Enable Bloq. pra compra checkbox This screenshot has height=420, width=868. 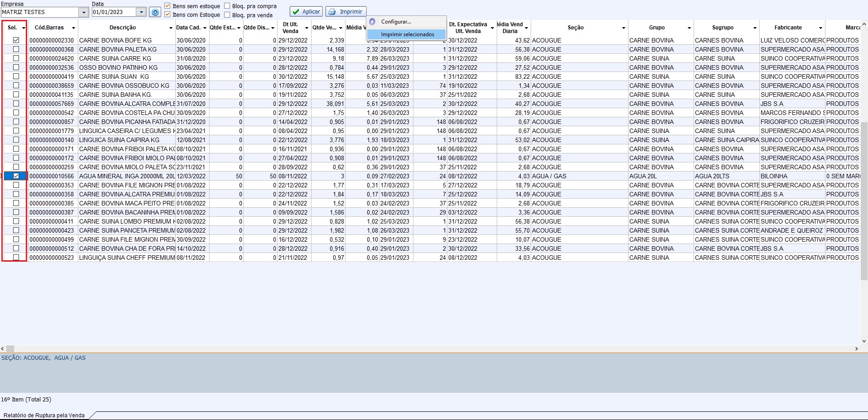[227, 6]
